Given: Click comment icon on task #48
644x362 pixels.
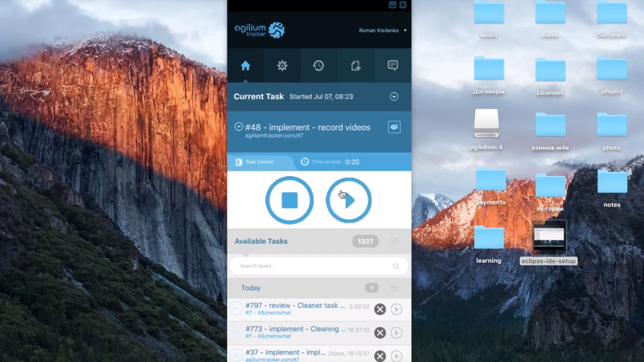Looking at the screenshot, I should tap(394, 127).
